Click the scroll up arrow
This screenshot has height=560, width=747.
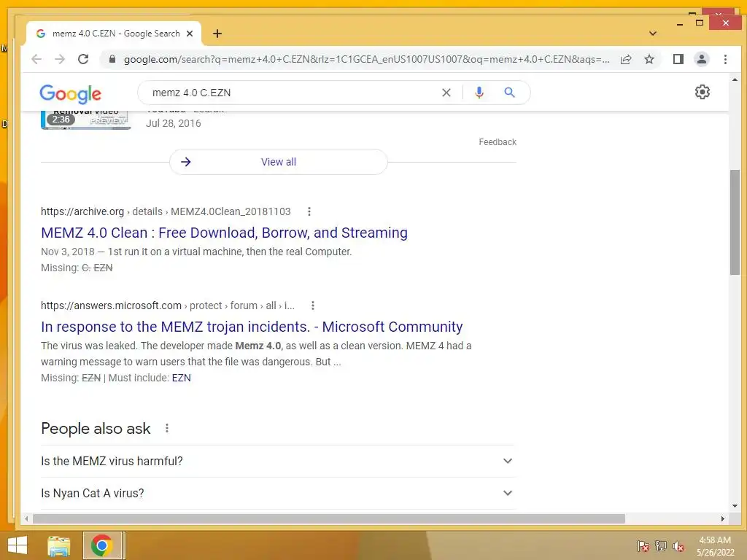[x=735, y=80]
